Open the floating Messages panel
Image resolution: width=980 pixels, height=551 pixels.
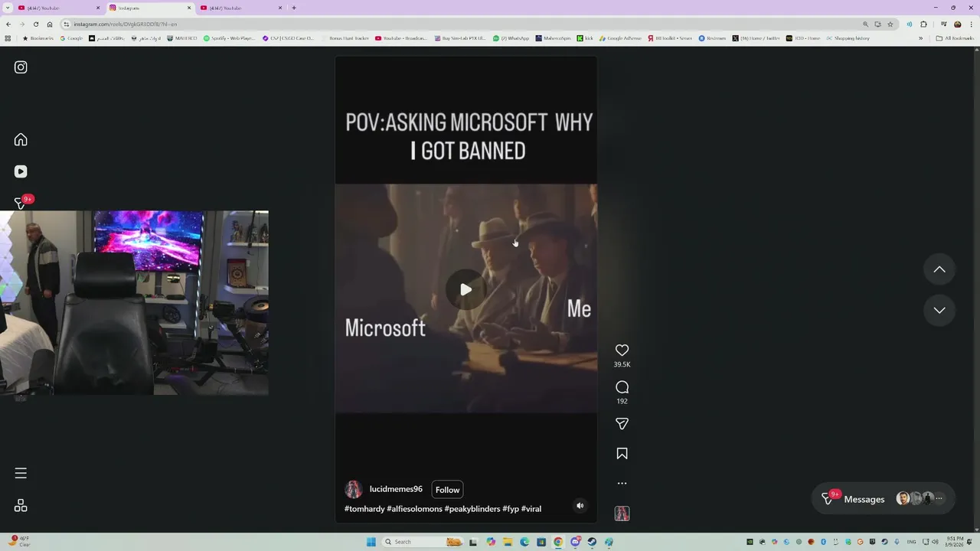[x=884, y=499]
